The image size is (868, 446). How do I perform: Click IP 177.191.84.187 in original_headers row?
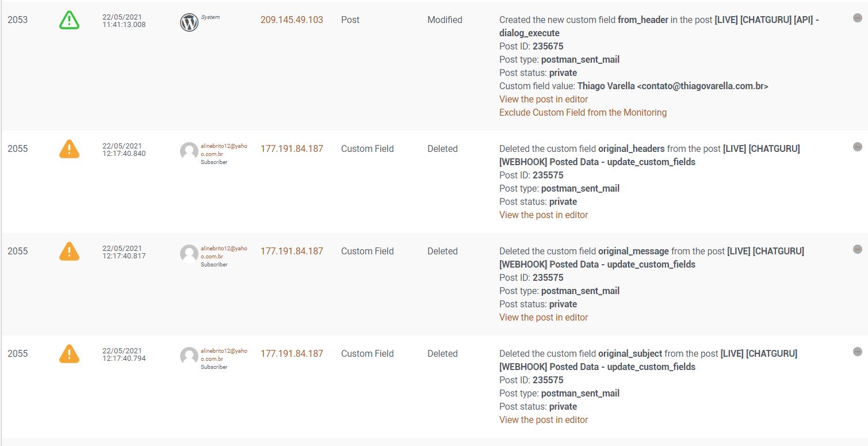292,148
